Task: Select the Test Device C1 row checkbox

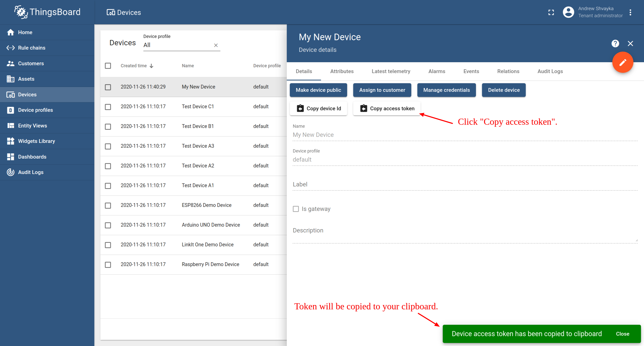Action: (108, 107)
